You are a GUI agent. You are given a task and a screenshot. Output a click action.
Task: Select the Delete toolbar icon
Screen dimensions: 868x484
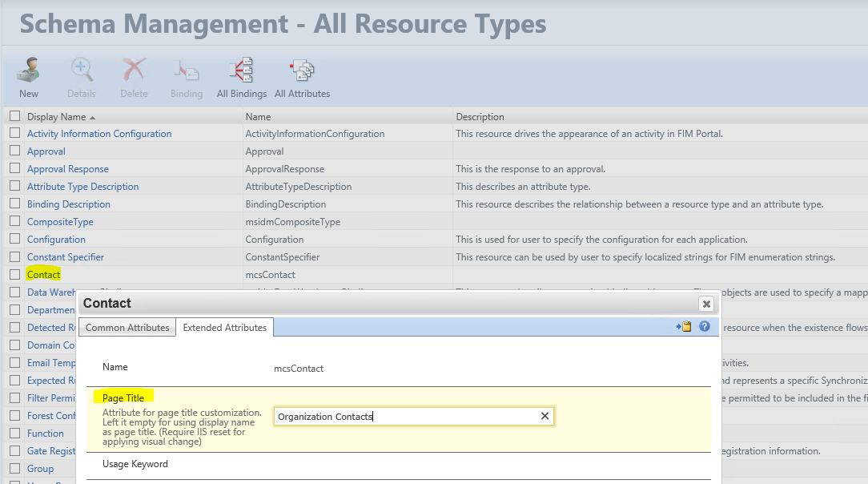pos(134,71)
